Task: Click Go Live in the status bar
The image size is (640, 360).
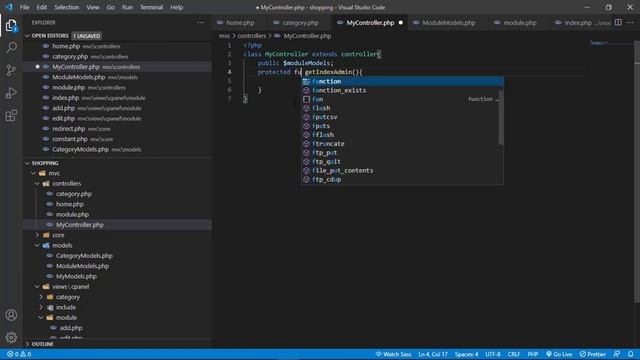Action: pyautogui.click(x=559, y=354)
